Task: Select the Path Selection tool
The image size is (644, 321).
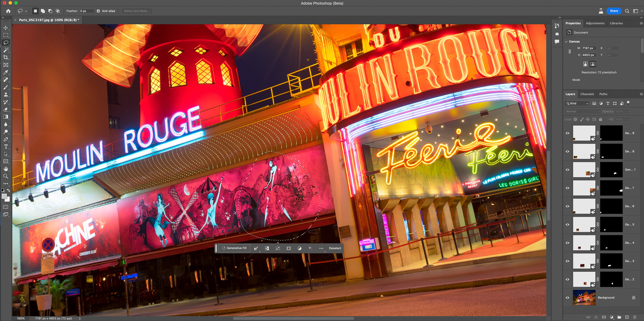Action: pyautogui.click(x=6, y=154)
